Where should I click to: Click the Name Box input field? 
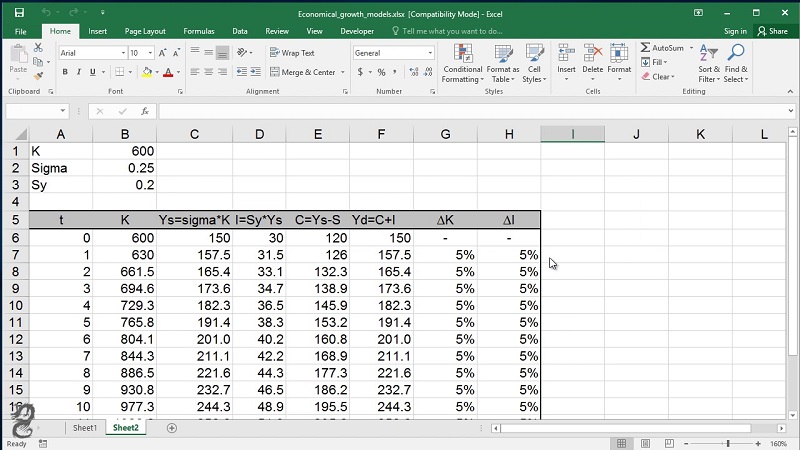pos(35,111)
